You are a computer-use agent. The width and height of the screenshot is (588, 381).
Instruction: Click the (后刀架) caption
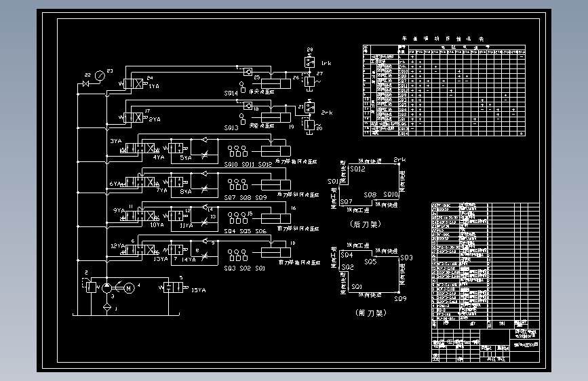[x=366, y=224]
